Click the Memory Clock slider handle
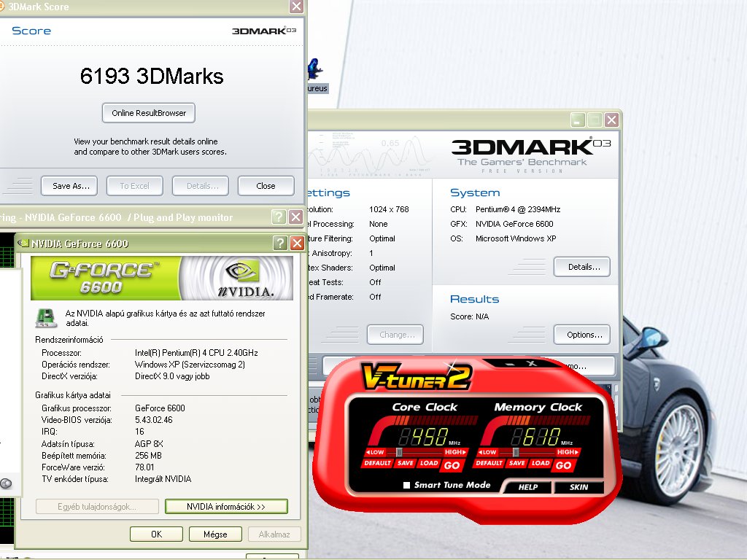 516,452
